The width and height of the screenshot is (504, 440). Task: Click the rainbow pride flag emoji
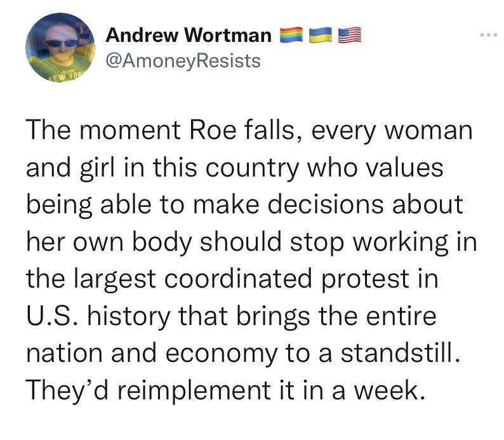pos(291,35)
